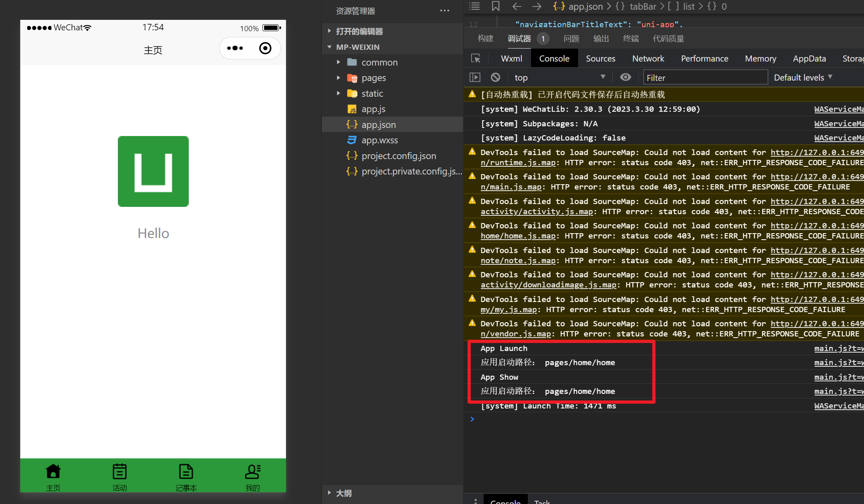
Task: Clear the console with the ban icon
Action: (x=495, y=77)
